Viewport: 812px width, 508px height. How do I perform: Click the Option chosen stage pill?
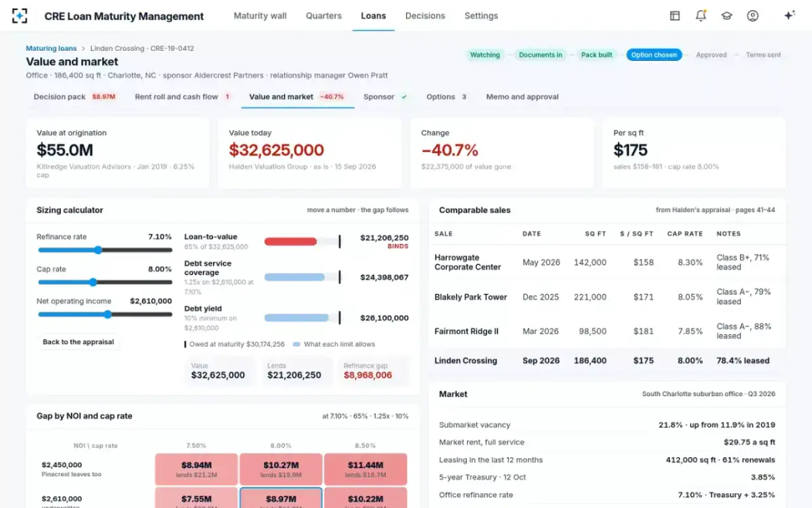click(654, 55)
